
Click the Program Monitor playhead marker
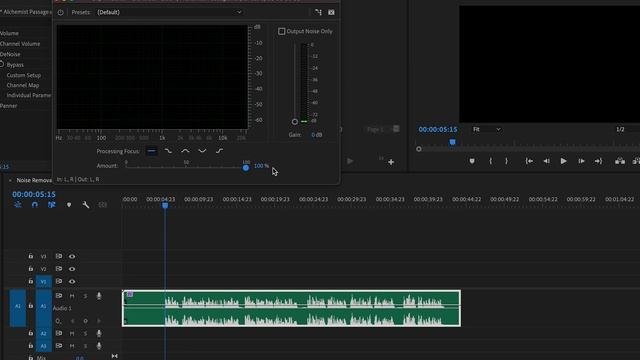tap(452, 142)
